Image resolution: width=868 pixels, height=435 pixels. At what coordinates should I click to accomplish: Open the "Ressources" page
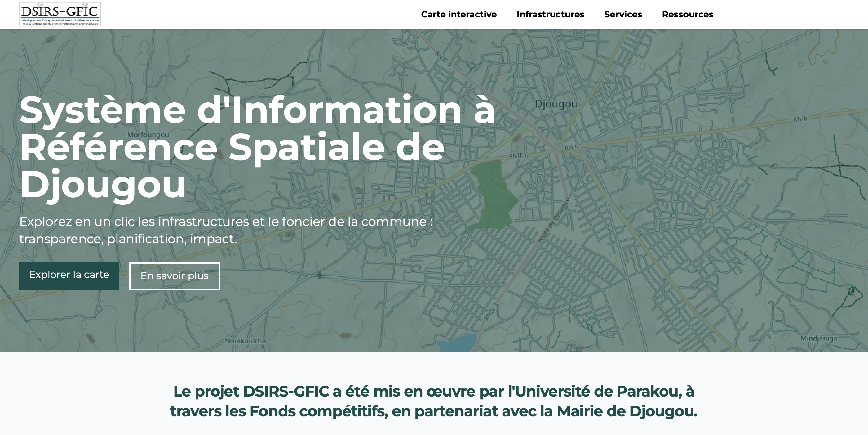[687, 15]
